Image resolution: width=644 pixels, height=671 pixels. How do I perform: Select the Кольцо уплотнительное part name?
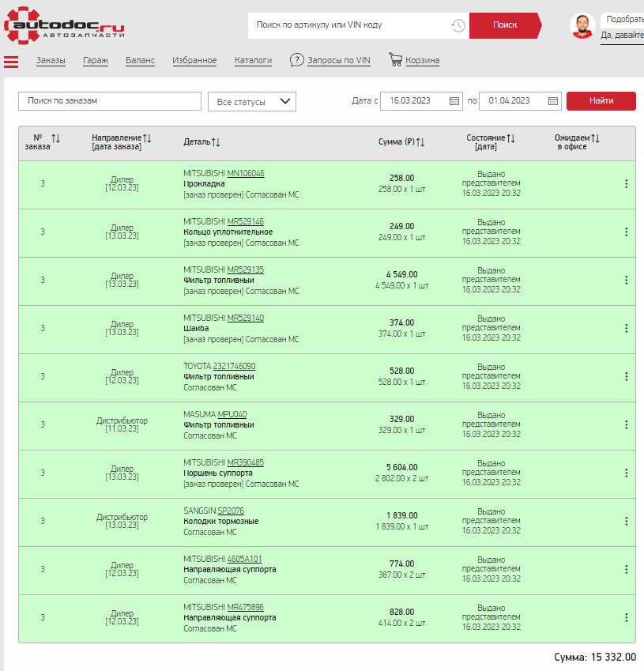pos(228,232)
